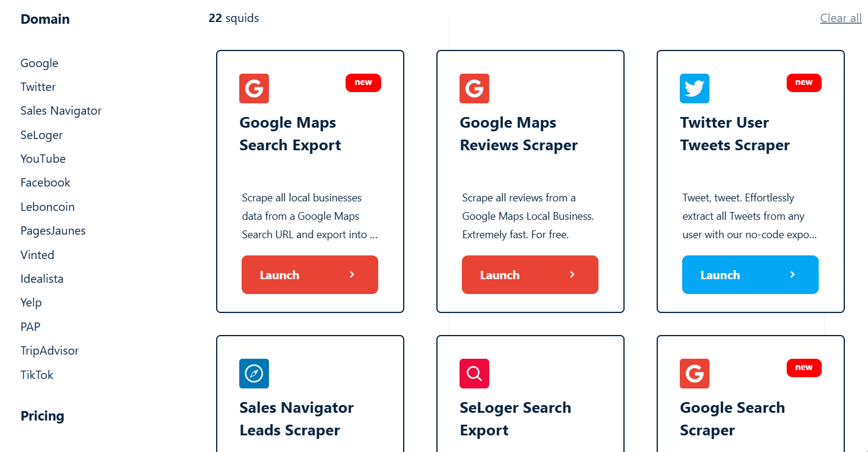
Task: Filter squids by the YouTube domain
Action: click(43, 159)
